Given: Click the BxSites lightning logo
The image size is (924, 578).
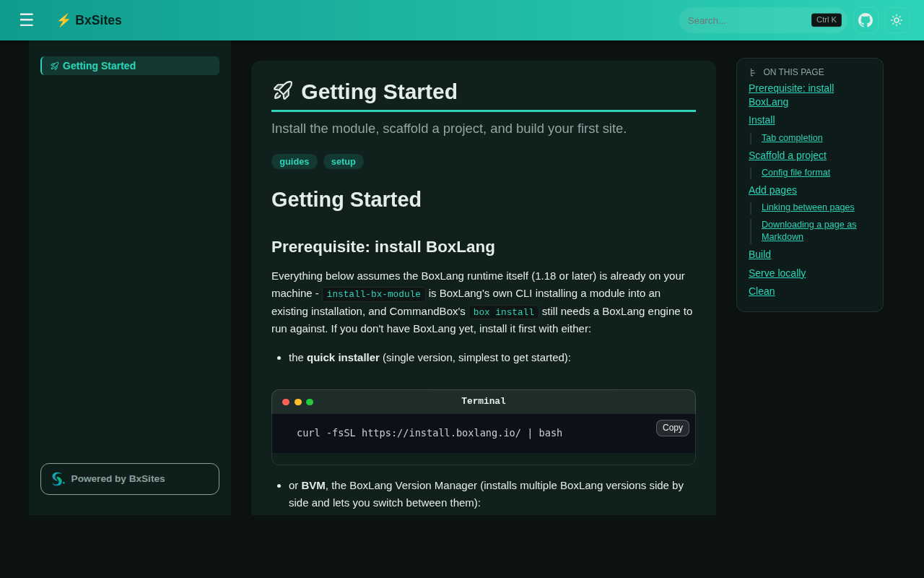Looking at the screenshot, I should [x=89, y=20].
